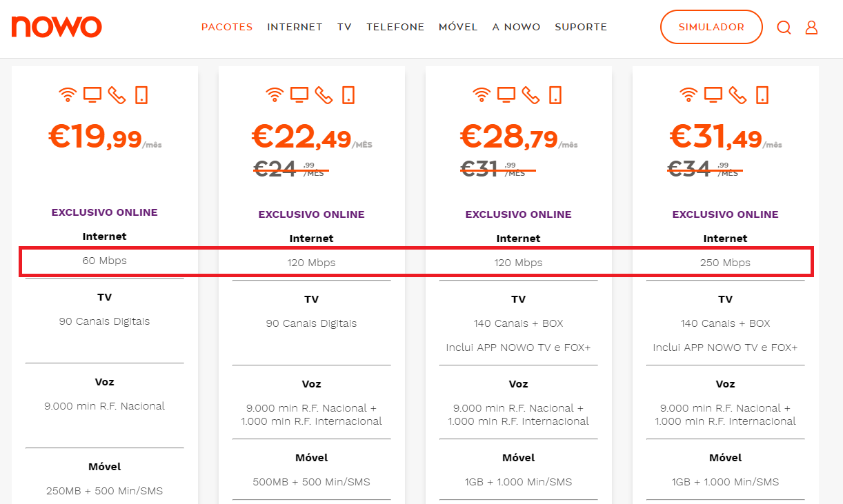
Task: Select MÓVEL from the navigation bar
Action: [x=458, y=27]
